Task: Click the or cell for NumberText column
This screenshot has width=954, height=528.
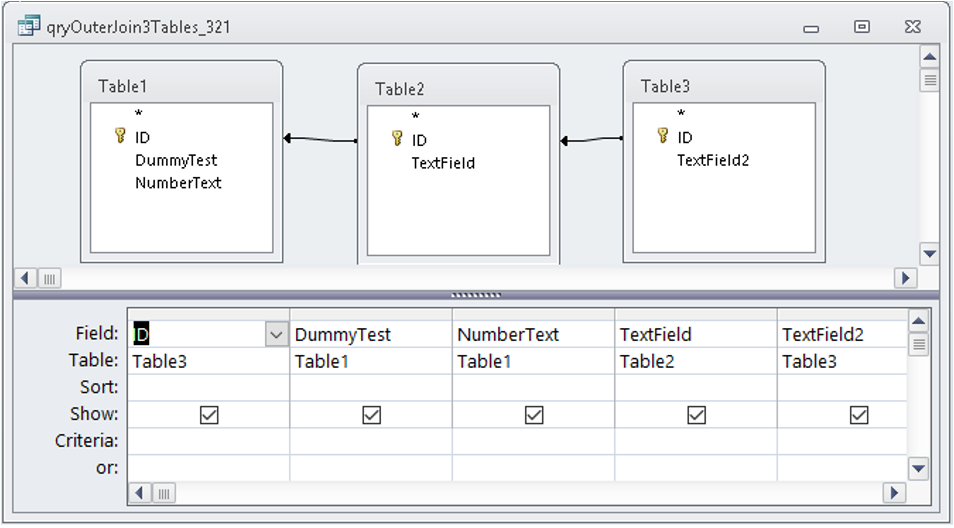Action: point(534,468)
